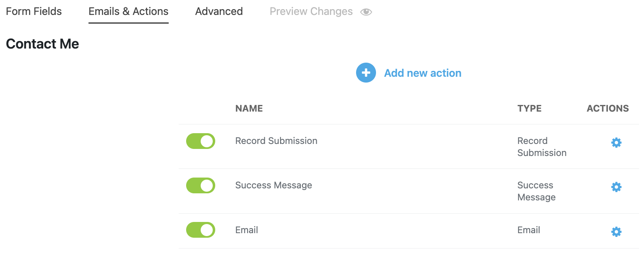Switch off the Email action toggle

click(x=201, y=230)
